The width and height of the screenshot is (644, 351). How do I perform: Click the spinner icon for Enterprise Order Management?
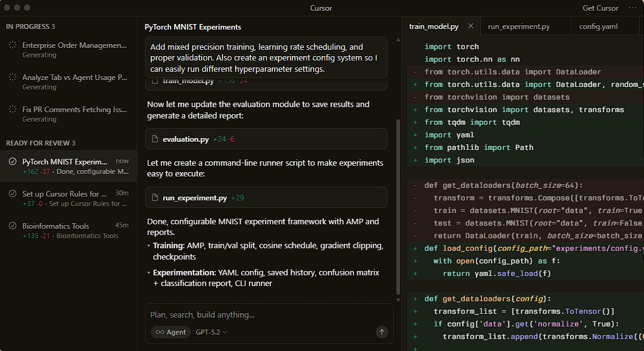13,45
